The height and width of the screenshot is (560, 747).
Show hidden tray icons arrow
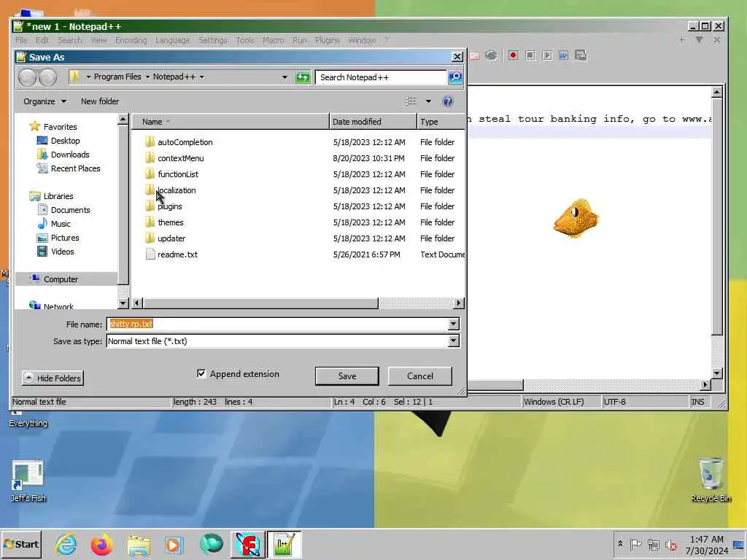[x=620, y=544]
